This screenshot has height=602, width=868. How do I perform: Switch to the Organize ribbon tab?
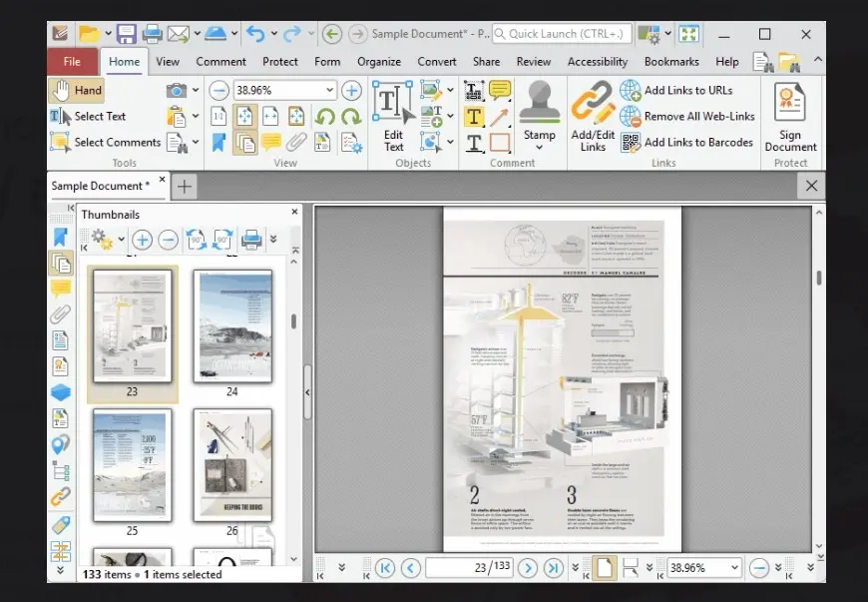(x=378, y=61)
